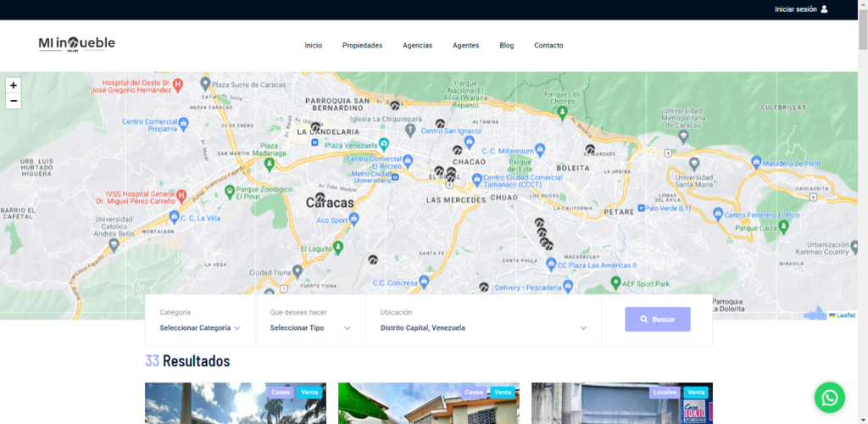Image resolution: width=868 pixels, height=424 pixels.
Task: Open the first Casas listing thumbnail
Action: point(235,404)
